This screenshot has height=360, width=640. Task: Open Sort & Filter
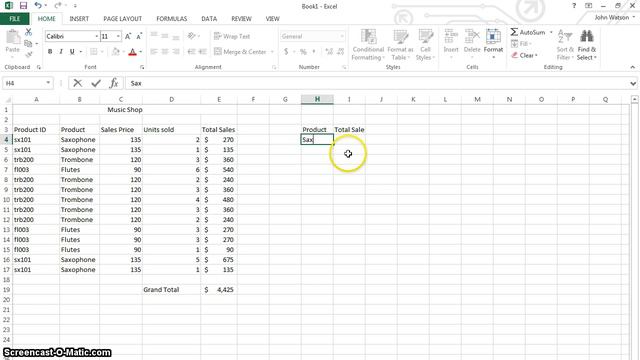(565, 45)
